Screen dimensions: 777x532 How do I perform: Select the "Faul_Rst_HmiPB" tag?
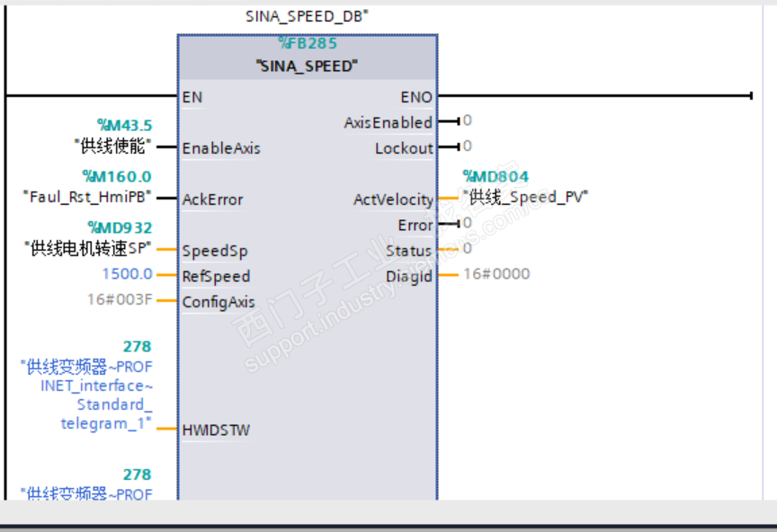coord(87,197)
